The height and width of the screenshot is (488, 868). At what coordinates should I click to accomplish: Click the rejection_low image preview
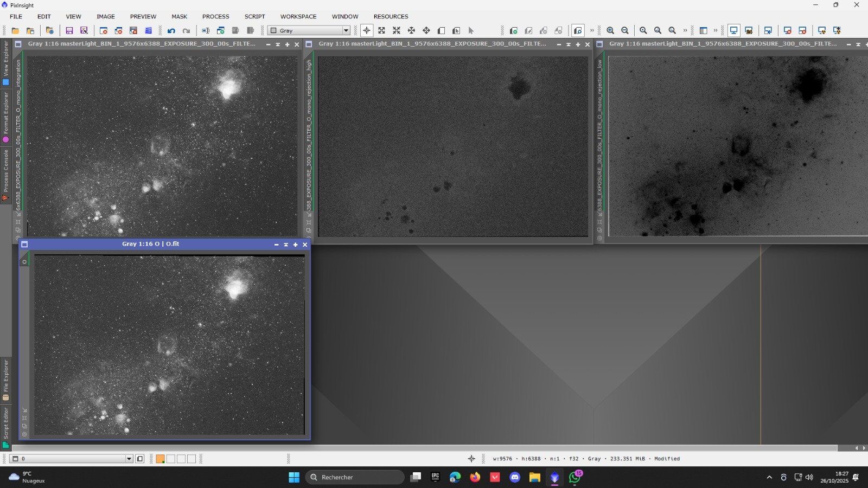tap(738, 146)
